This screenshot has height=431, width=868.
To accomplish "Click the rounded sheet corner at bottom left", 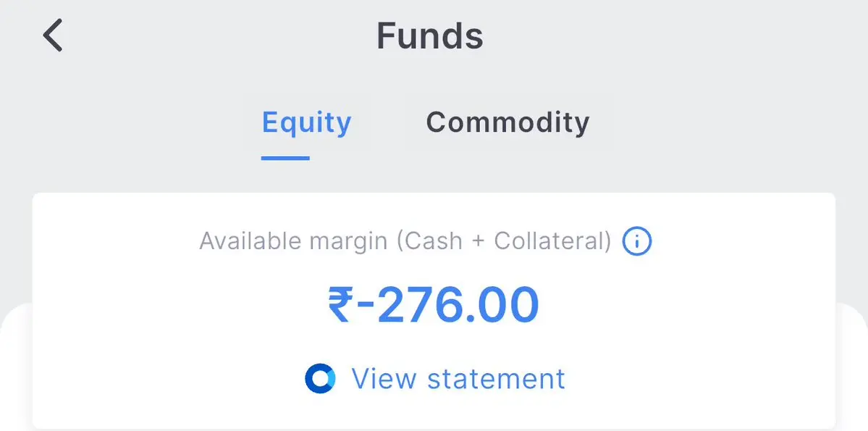I will [15, 332].
